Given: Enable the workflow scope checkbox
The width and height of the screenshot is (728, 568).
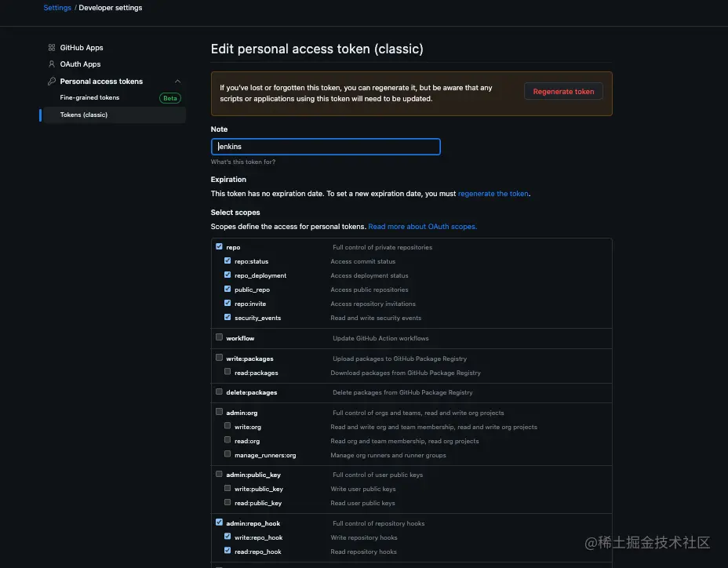Looking at the screenshot, I should [x=220, y=338].
